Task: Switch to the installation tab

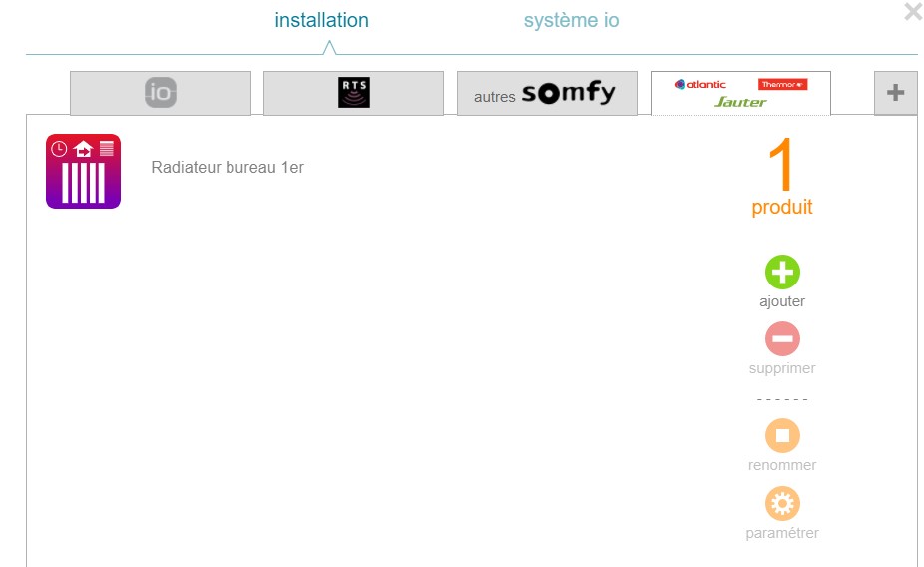Action: click(x=321, y=21)
